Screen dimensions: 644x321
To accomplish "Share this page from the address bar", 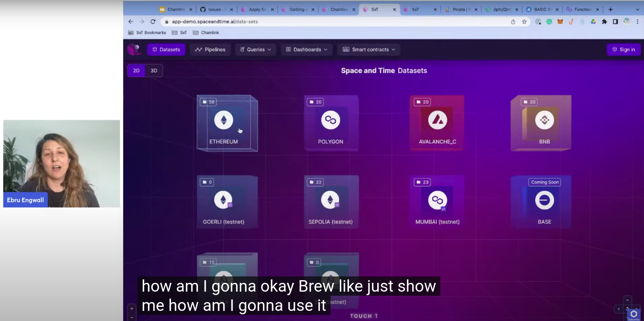I will point(513,22).
